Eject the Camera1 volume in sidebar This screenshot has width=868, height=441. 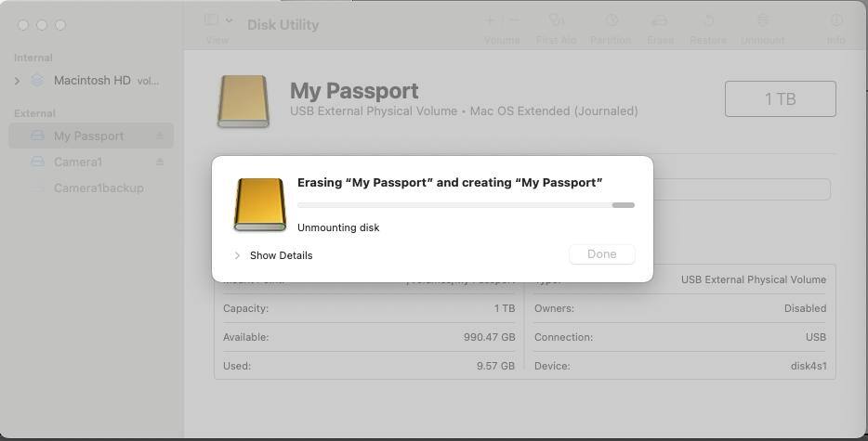(159, 162)
